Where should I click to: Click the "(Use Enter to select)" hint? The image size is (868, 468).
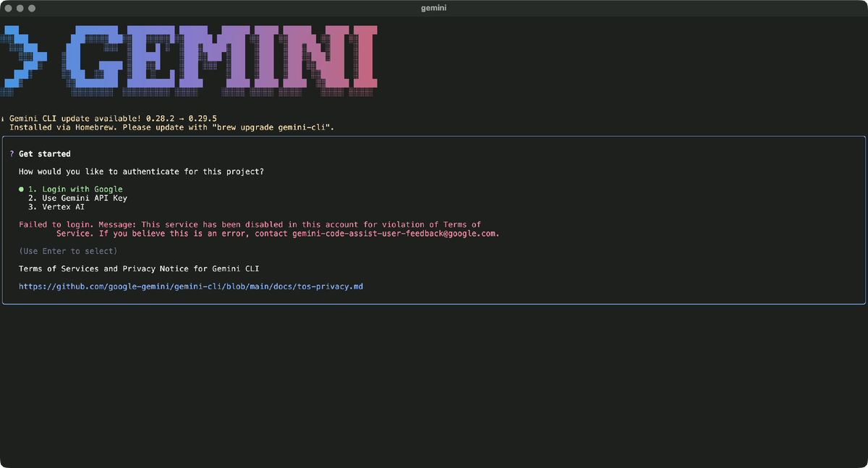pyautogui.click(x=68, y=251)
